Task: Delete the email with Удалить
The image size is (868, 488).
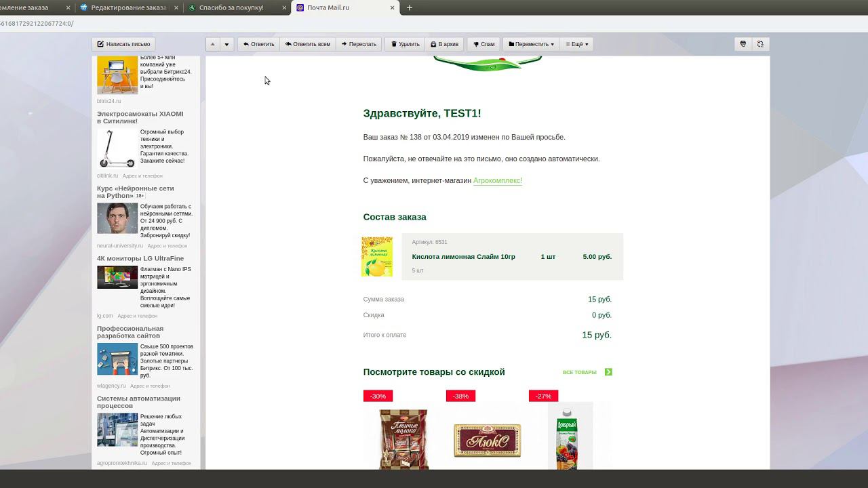Action: (x=406, y=44)
